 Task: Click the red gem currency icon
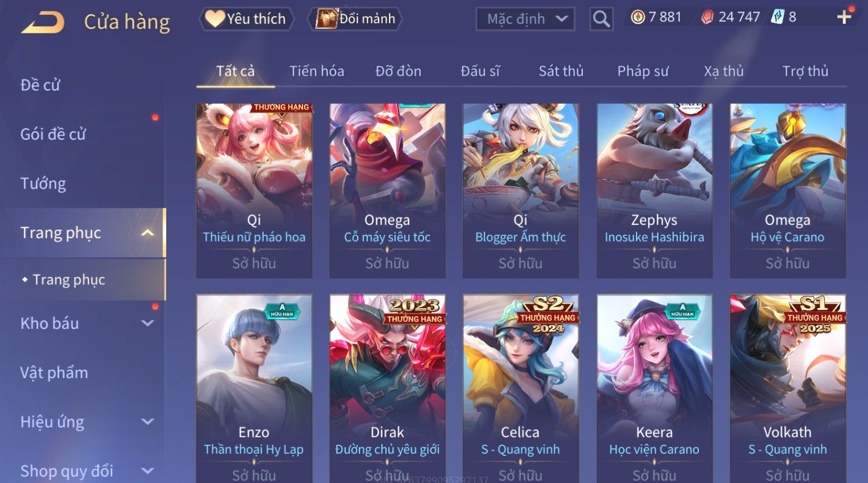point(707,17)
